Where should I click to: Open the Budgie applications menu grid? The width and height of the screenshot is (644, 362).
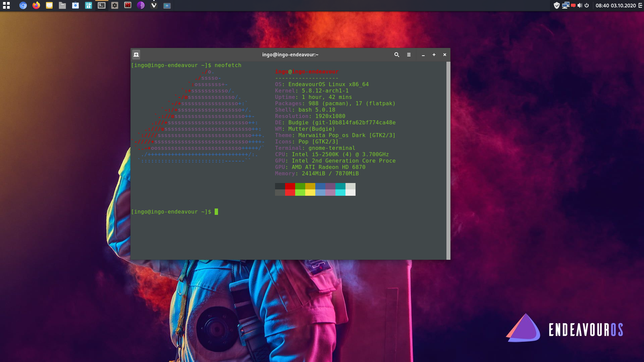point(6,5)
